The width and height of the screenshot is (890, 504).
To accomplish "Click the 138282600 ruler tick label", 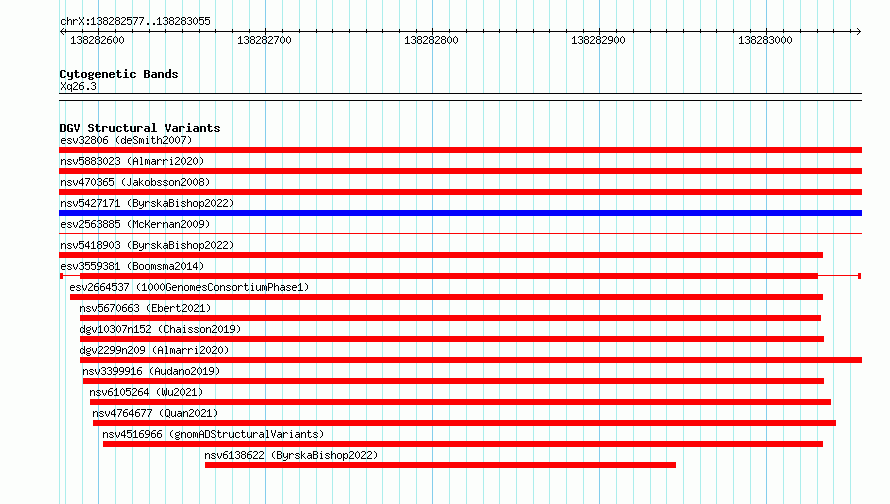I will tap(97, 40).
